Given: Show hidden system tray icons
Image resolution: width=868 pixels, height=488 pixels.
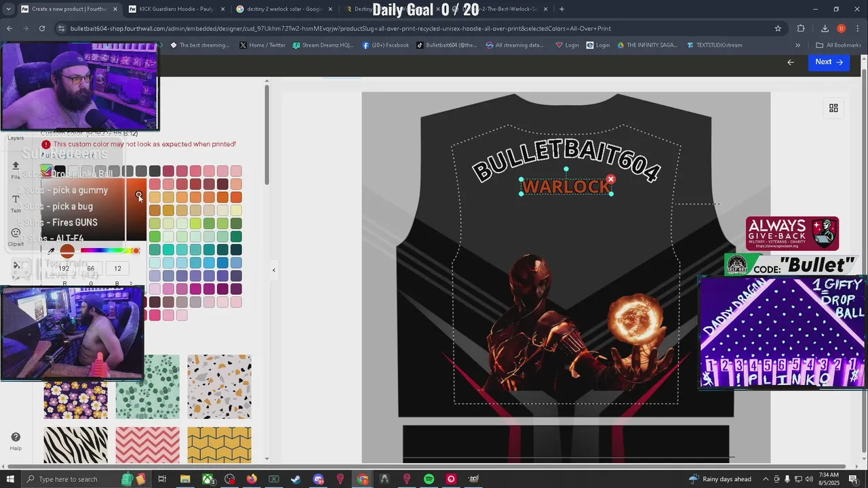Looking at the screenshot, I should [766, 479].
